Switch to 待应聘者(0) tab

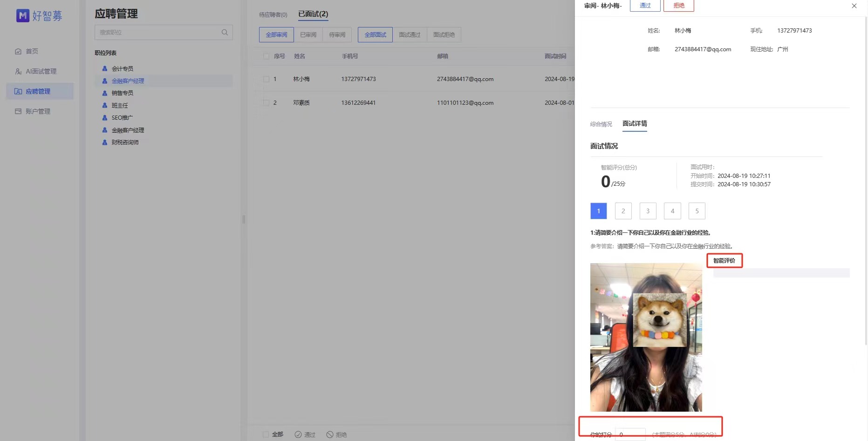click(x=273, y=15)
